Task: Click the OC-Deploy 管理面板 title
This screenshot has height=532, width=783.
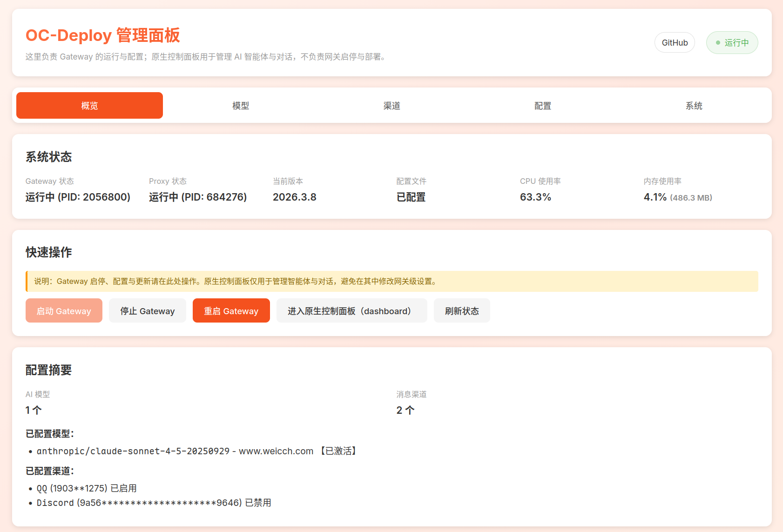Action: coord(102,35)
